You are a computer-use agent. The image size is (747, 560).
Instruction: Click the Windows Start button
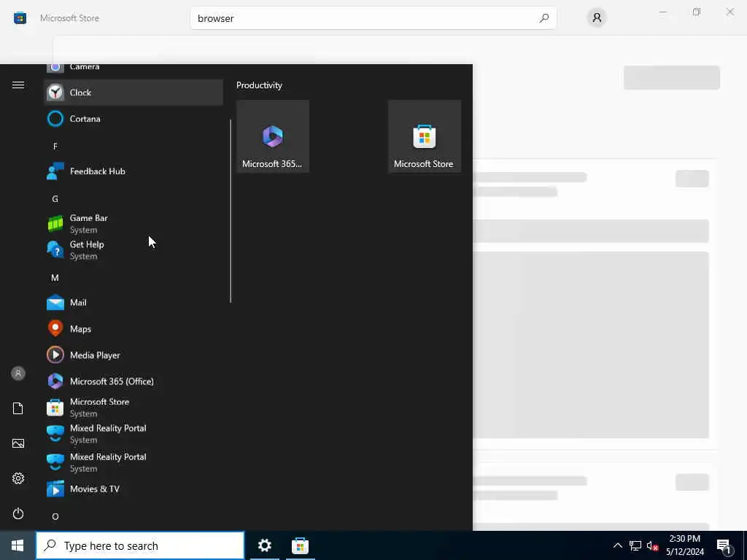(x=18, y=545)
